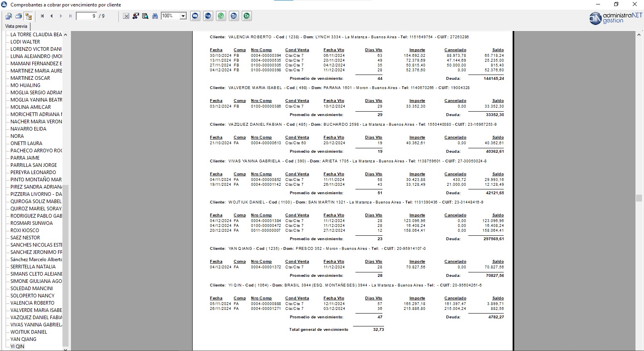Select SERRITELLA NATALIA in the tree
644x351 pixels.
[x=33, y=267]
